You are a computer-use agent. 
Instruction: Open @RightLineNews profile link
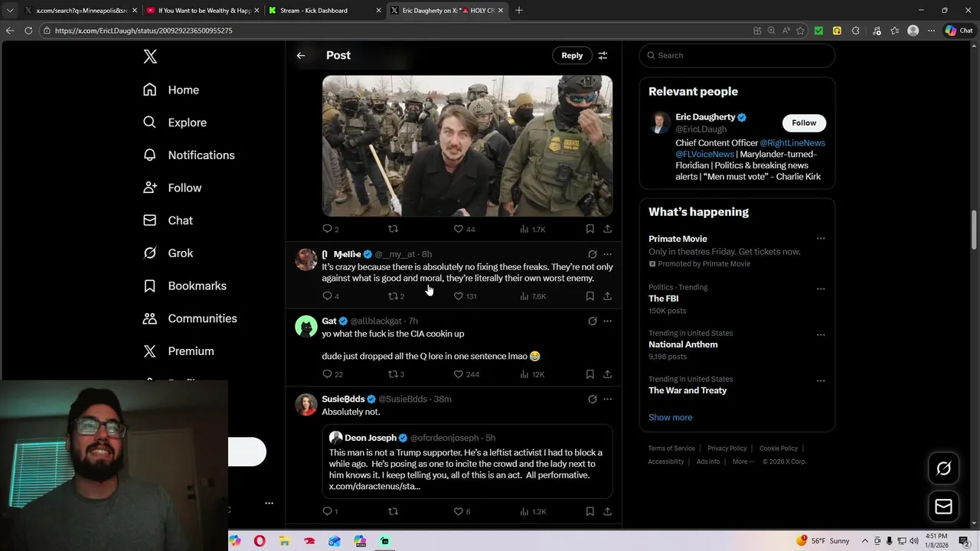tap(792, 143)
